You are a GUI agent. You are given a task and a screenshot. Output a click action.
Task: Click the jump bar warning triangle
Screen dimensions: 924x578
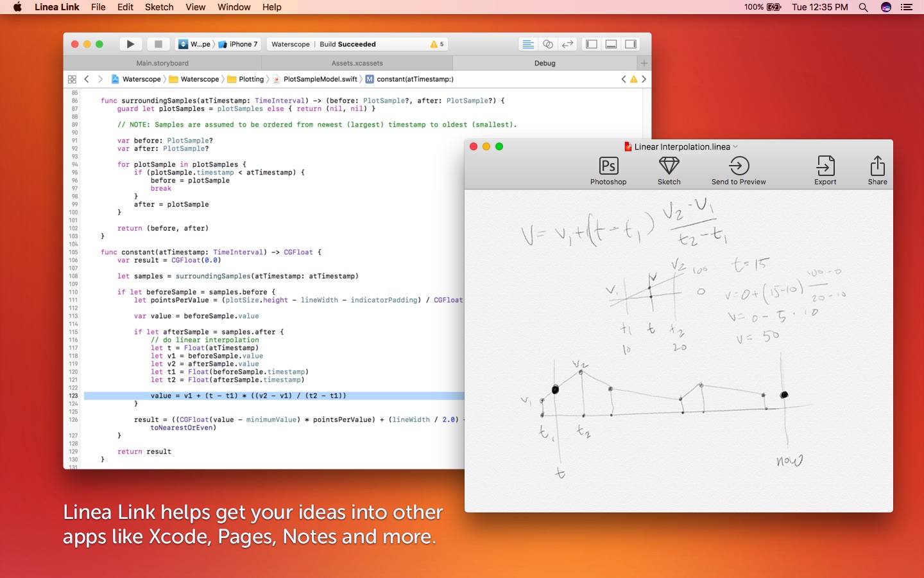(x=634, y=79)
